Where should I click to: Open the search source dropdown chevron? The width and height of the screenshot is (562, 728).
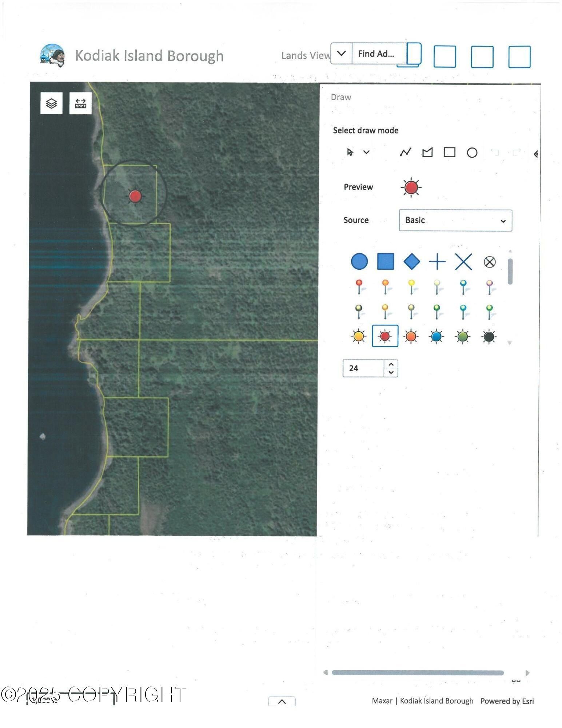341,54
